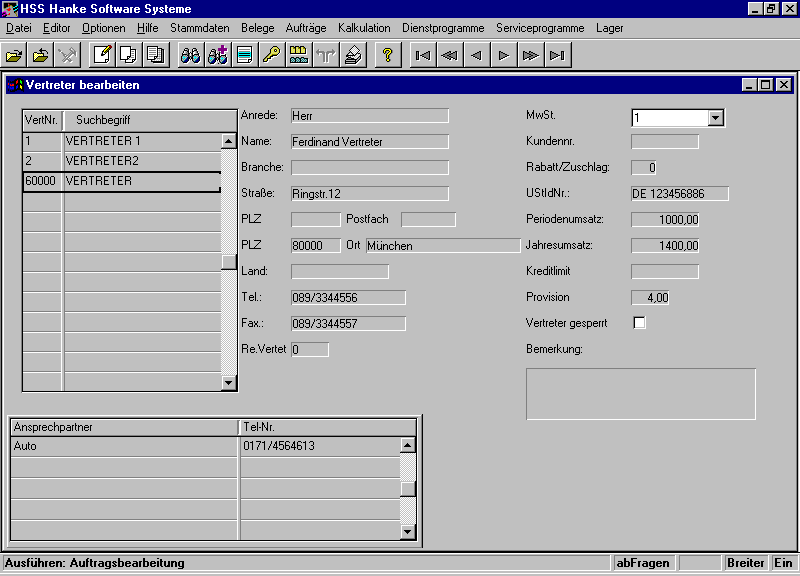Viewport: 800px width, 576px height.
Task: Click scroll down arrow of Vertreter list
Action: click(229, 382)
